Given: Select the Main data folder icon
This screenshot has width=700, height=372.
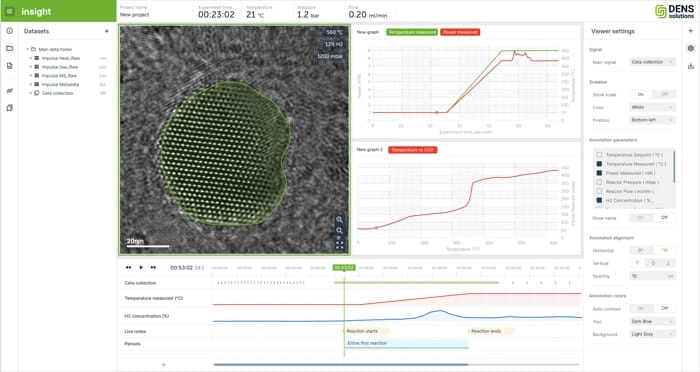Looking at the screenshot, I should [x=33, y=50].
